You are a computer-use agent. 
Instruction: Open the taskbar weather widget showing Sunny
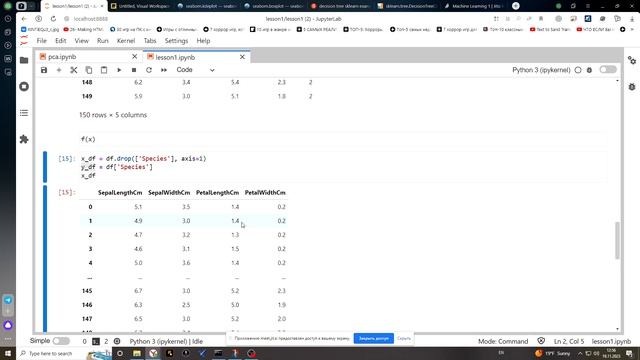[552, 353]
